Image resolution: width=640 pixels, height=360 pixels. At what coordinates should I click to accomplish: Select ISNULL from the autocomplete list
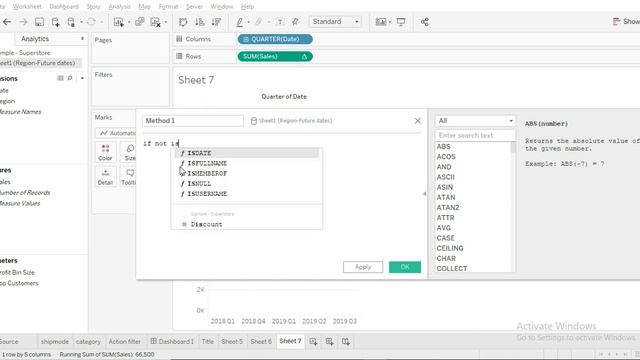coord(247,184)
